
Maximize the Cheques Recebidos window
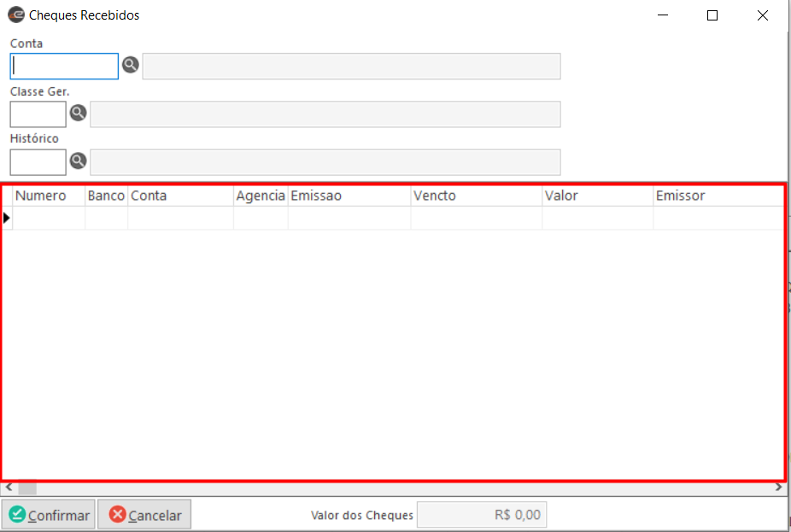712,15
